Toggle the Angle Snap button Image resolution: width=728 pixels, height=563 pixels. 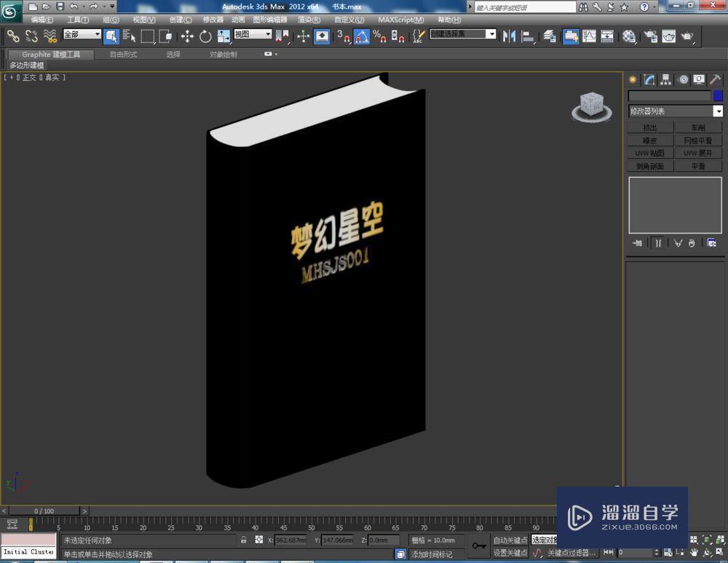pyautogui.click(x=362, y=36)
